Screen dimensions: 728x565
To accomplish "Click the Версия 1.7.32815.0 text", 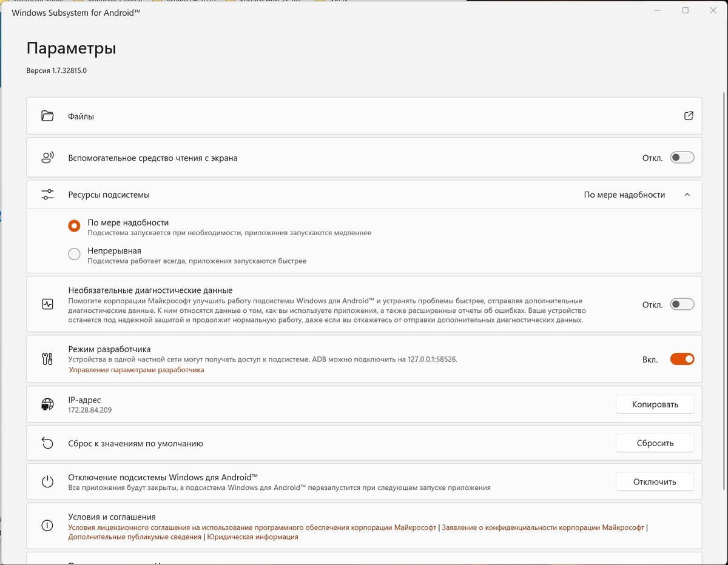I will [x=56, y=70].
